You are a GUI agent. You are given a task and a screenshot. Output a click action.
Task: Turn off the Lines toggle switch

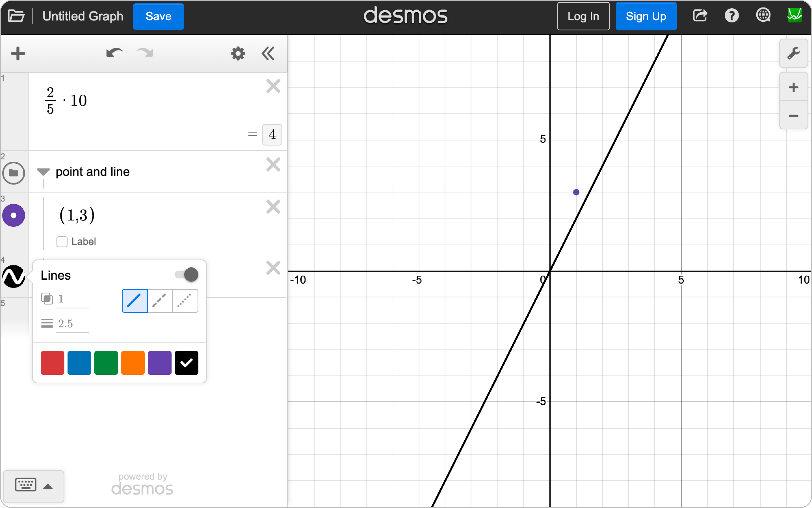click(x=186, y=274)
